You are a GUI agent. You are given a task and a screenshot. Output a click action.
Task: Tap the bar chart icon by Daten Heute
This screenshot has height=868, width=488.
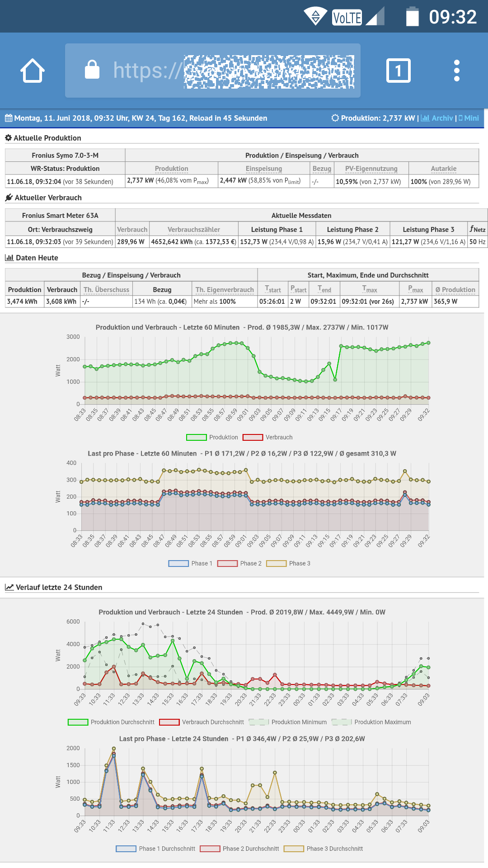coord(9,258)
